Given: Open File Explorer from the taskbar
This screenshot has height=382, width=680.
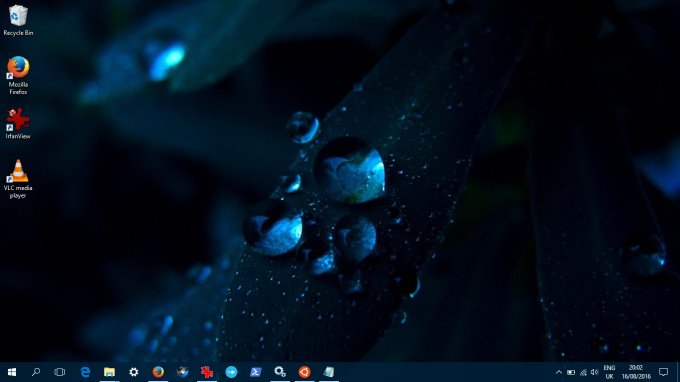Looking at the screenshot, I should pyautogui.click(x=109, y=372).
